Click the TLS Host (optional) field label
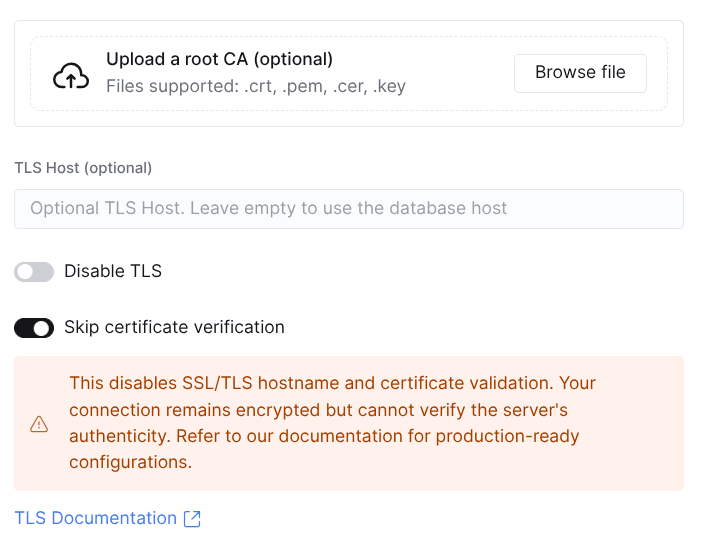The image size is (703, 542). (x=83, y=168)
